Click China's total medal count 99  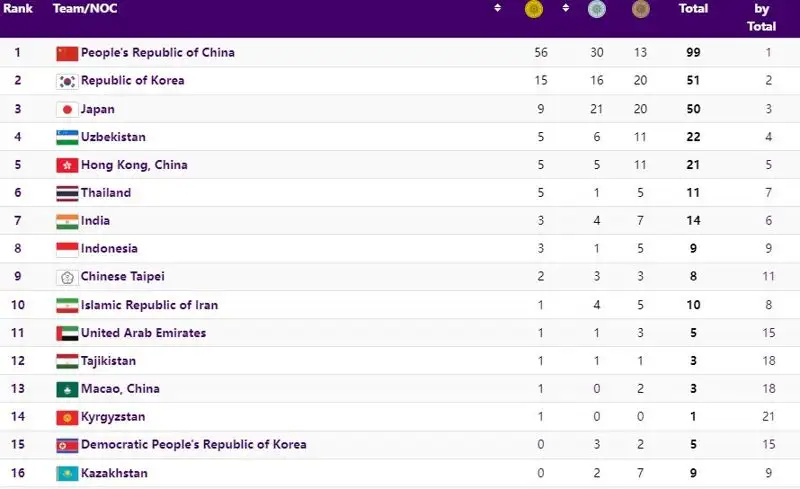click(x=693, y=53)
